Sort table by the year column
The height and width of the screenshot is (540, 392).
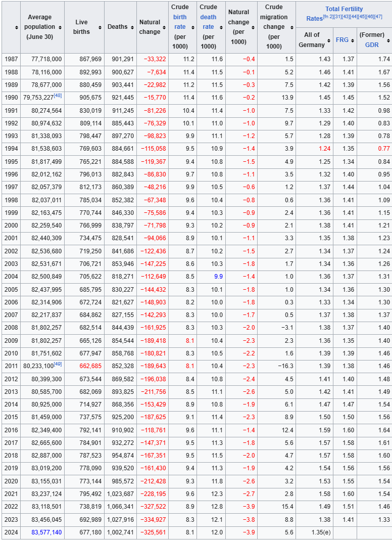click(16, 27)
